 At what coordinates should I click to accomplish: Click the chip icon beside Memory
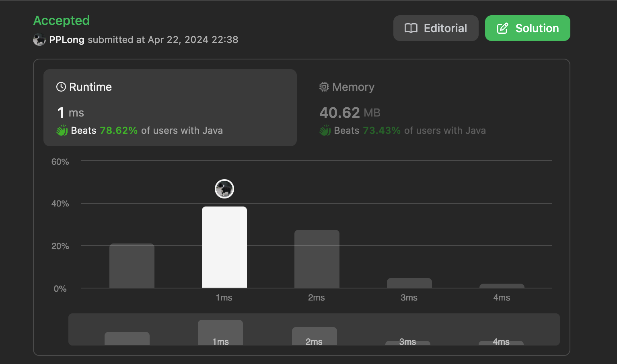point(324,87)
